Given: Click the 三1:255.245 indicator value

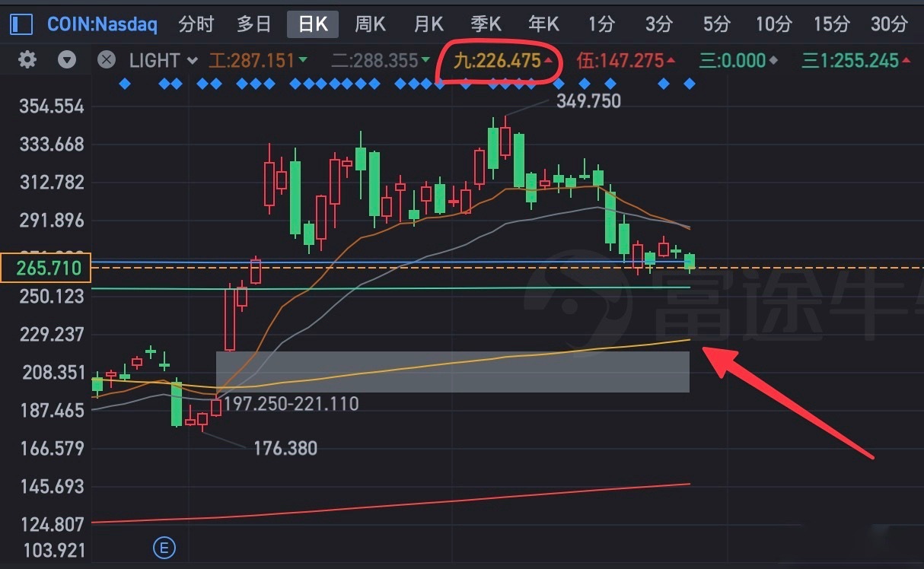Looking at the screenshot, I should click(855, 61).
